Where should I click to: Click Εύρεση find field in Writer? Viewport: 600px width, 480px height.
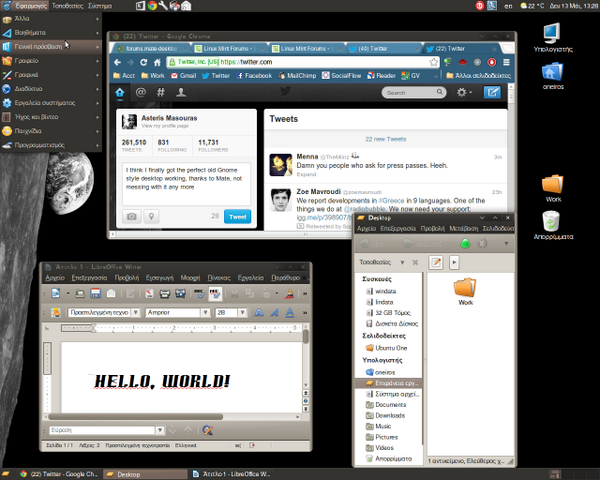(x=103, y=430)
